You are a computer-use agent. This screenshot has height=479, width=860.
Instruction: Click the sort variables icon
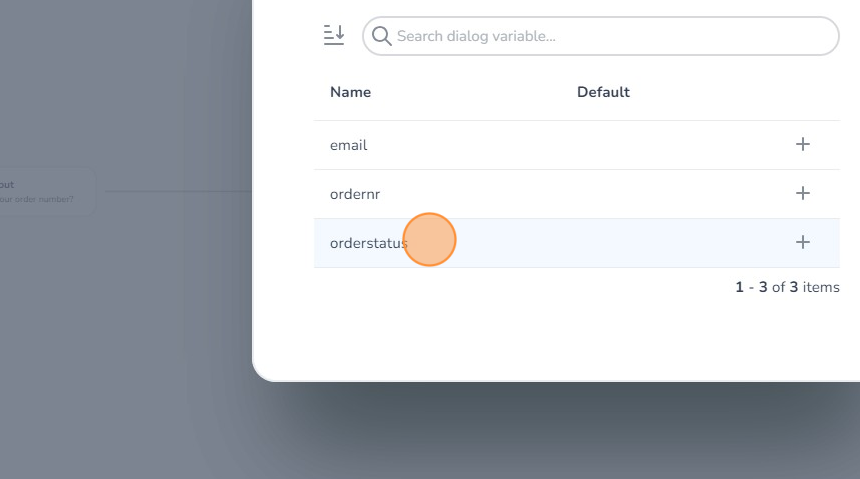click(x=333, y=35)
